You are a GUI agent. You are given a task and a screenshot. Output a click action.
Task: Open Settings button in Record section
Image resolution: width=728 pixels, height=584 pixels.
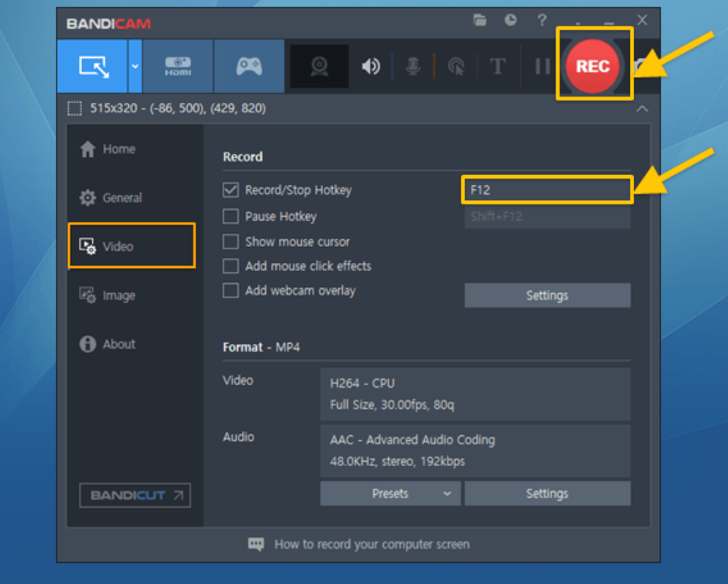coord(547,295)
